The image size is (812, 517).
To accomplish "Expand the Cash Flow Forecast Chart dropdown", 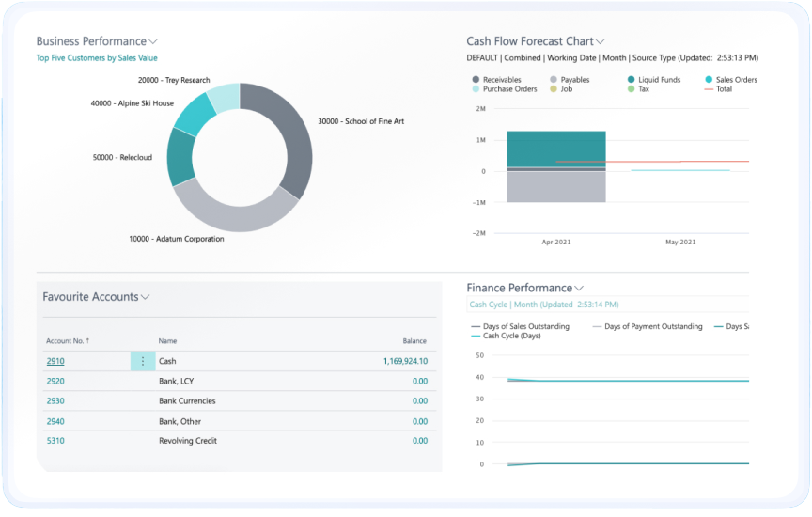I will coord(600,41).
